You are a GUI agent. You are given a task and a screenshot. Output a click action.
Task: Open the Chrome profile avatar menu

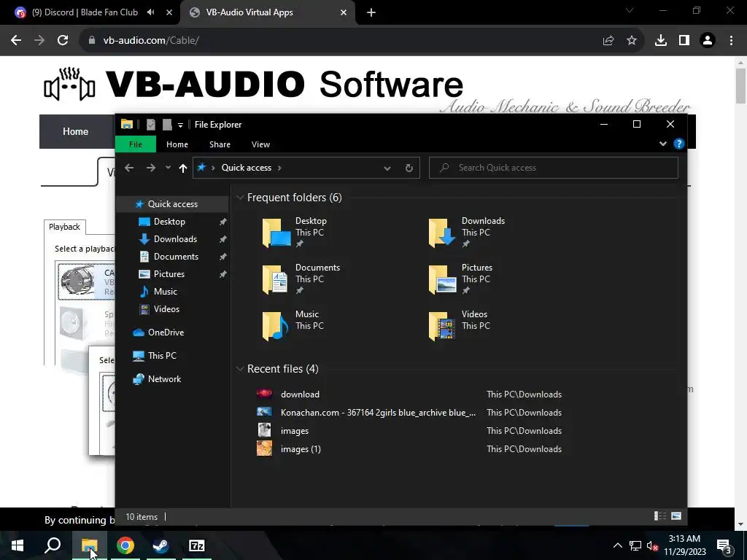[708, 41]
